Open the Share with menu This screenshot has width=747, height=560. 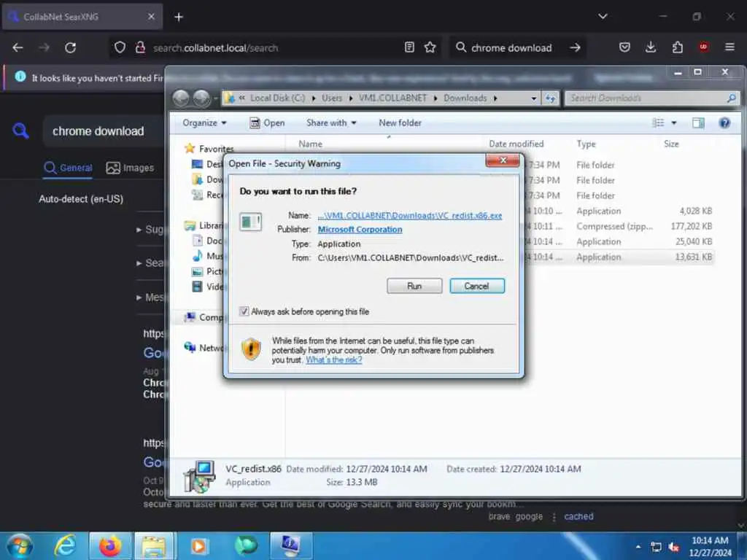(332, 122)
